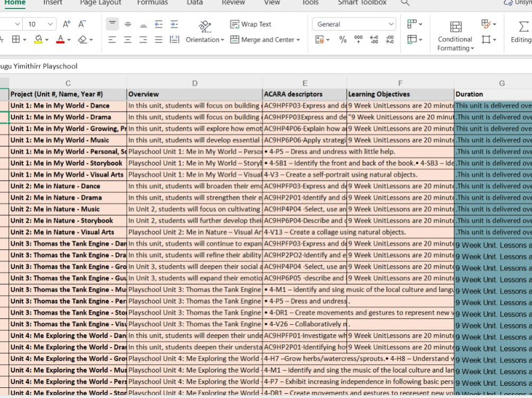532x398 pixels.
Task: Expand the Conditional Formatting dropdown arrow
Action: click(472, 48)
